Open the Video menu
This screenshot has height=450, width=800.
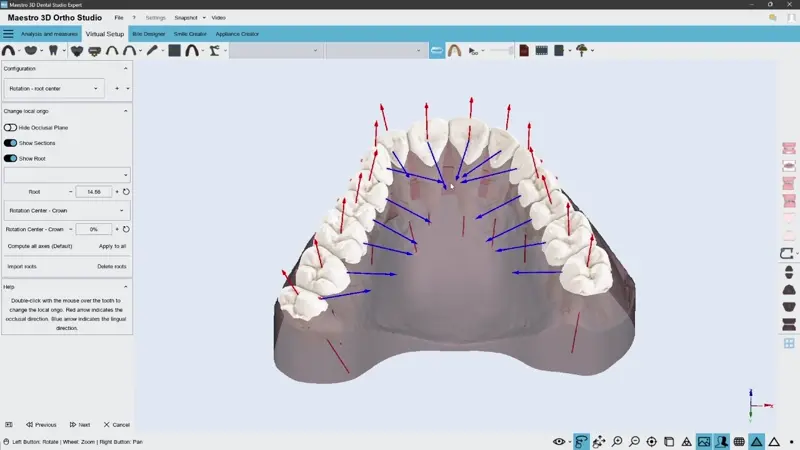[x=218, y=17]
